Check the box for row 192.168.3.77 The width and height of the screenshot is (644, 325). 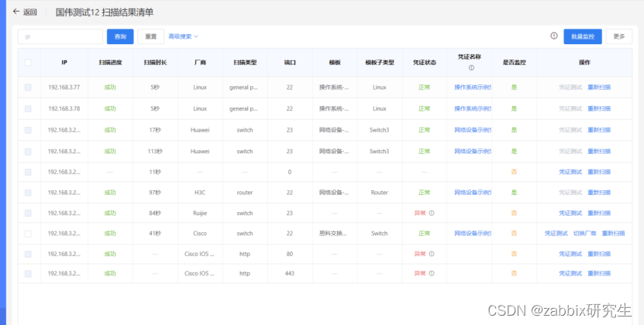pyautogui.click(x=28, y=87)
